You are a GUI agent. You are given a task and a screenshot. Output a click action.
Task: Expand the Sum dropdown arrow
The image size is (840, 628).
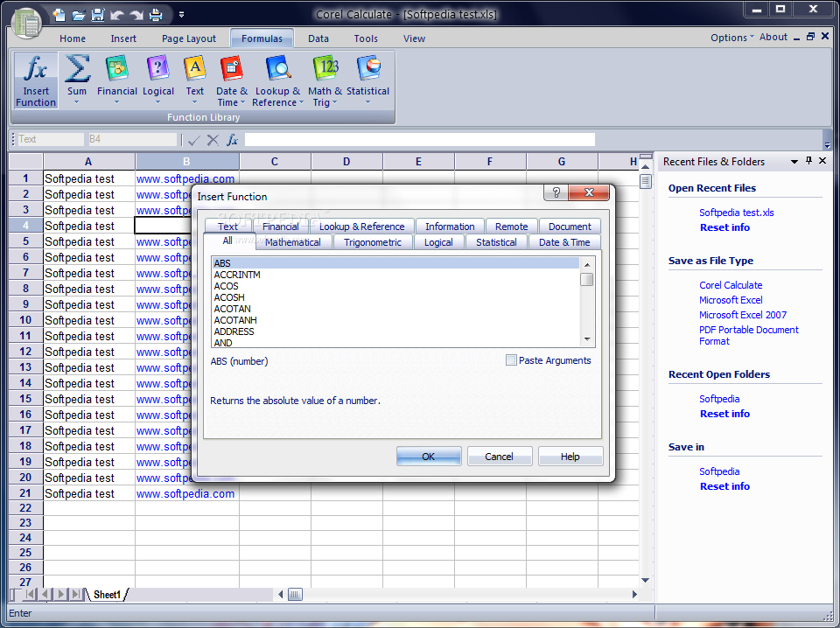click(77, 102)
